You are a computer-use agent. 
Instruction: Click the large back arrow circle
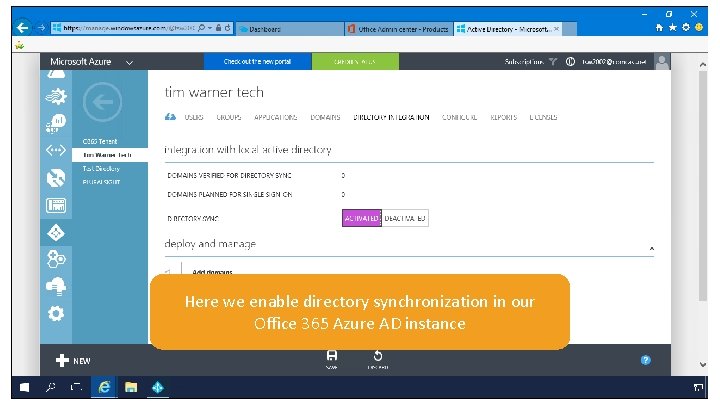[102, 102]
